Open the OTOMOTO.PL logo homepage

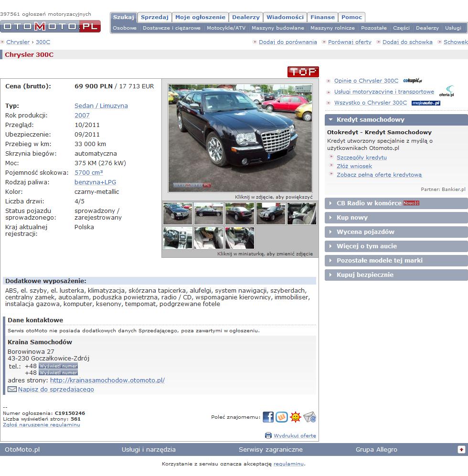click(51, 26)
